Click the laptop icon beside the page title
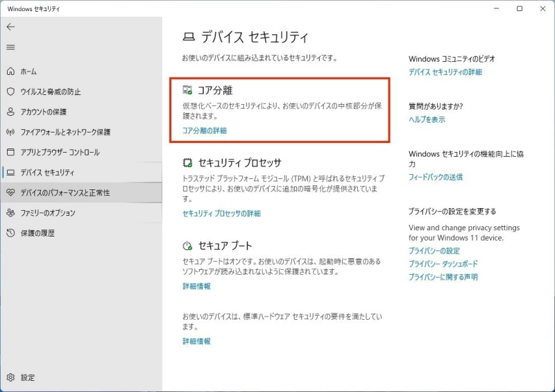555x392 pixels. 189,37
